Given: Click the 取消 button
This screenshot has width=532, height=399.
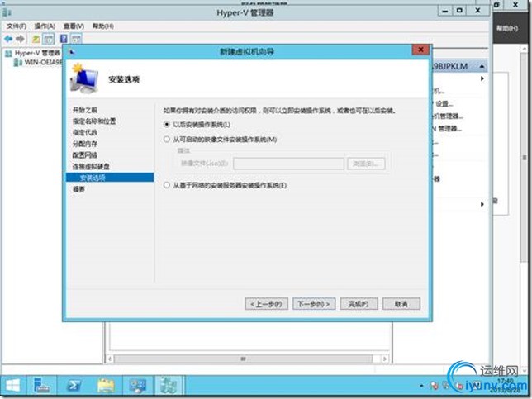Looking at the screenshot, I should [x=401, y=304].
